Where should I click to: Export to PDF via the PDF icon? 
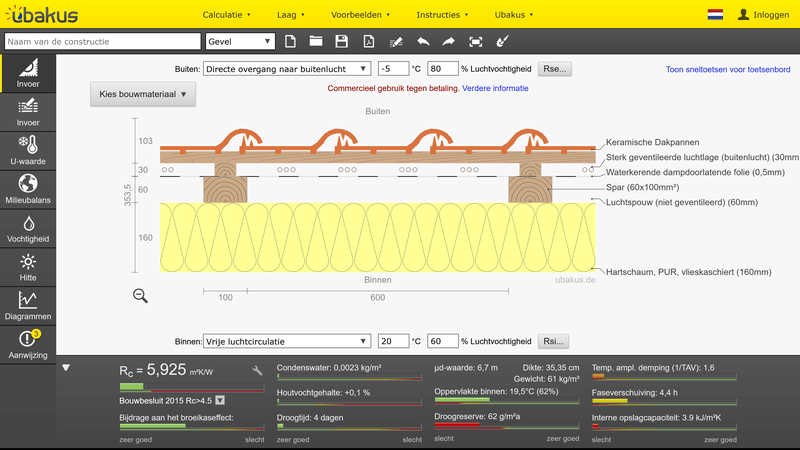pyautogui.click(x=368, y=41)
